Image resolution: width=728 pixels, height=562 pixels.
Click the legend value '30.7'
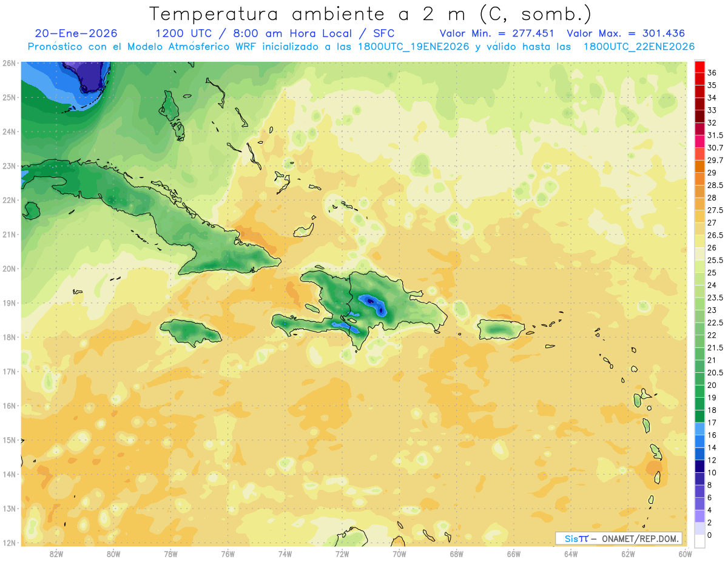coord(715,148)
